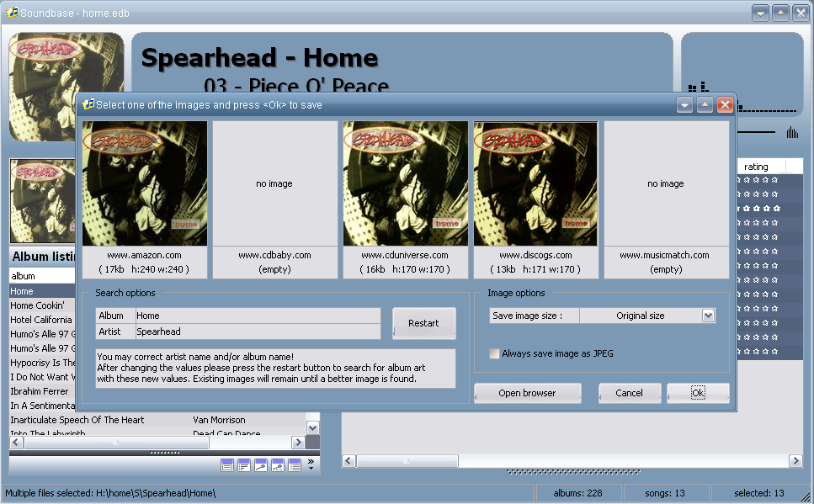Click Van Morrison artist cell
Screen dimensions: 814x504
[x=219, y=420]
